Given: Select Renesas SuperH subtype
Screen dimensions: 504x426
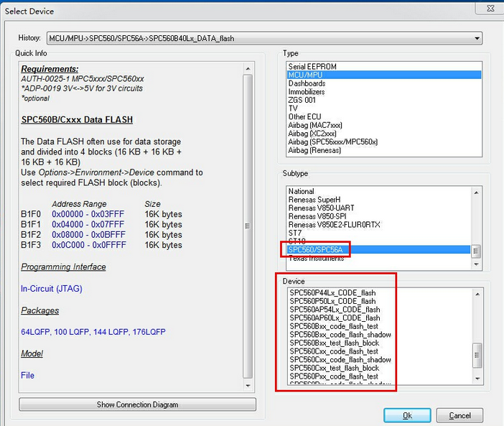Looking at the screenshot, I should click(x=378, y=200).
